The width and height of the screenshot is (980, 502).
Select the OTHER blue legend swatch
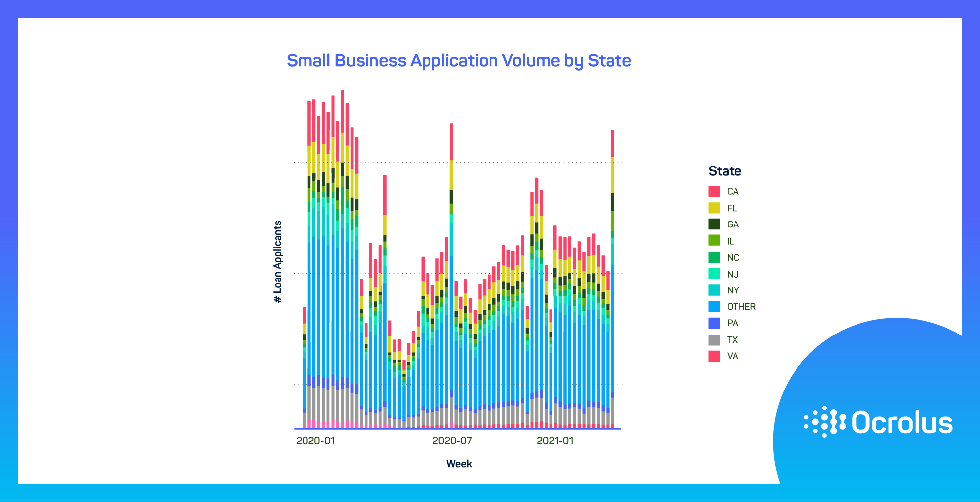tap(714, 306)
